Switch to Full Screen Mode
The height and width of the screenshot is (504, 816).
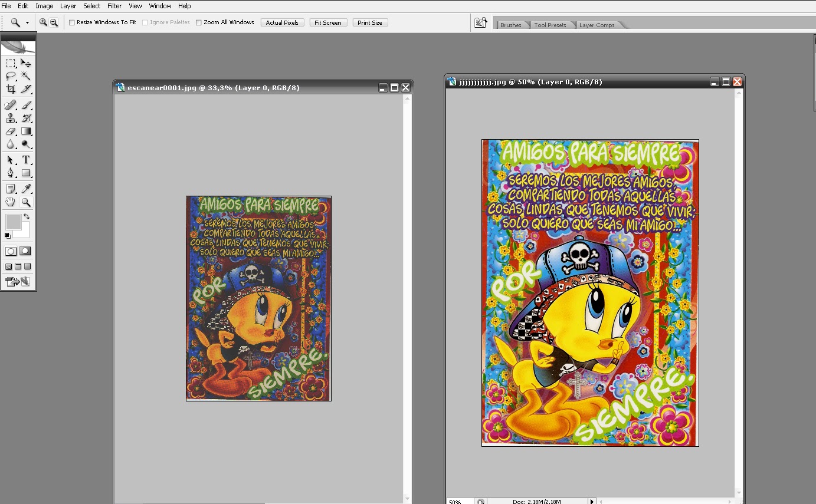point(27,267)
